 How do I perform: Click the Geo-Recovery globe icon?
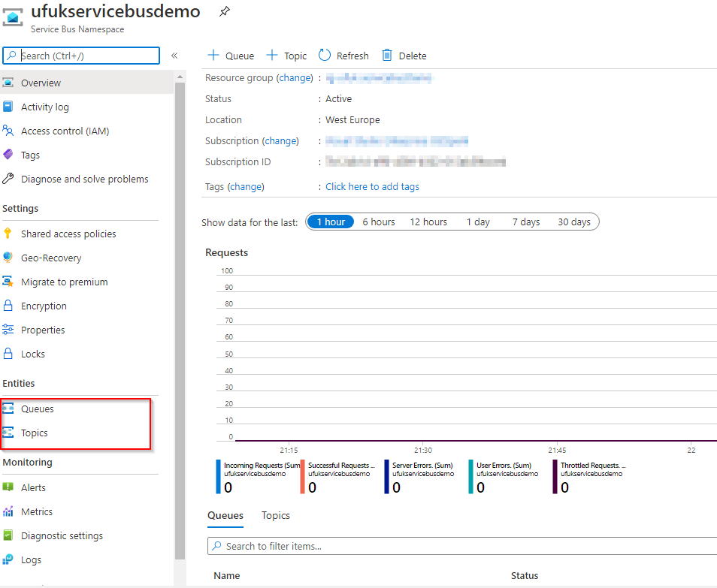[8, 258]
